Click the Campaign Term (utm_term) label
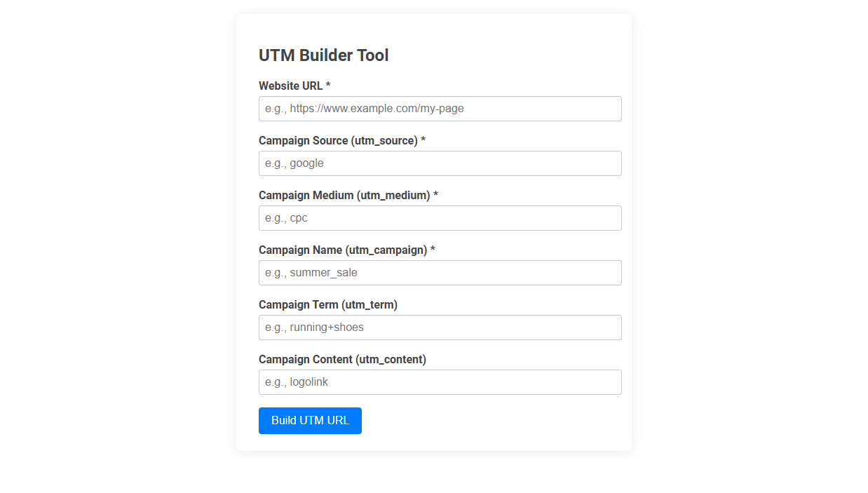Screen dimensions: 868x493 [328, 304]
